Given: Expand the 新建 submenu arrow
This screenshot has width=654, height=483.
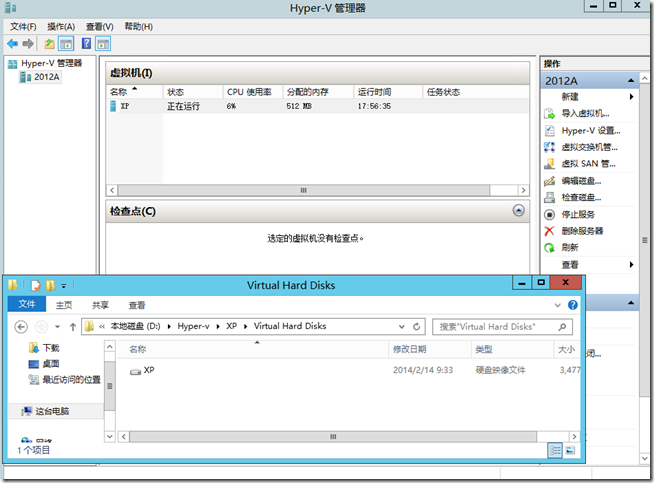Looking at the screenshot, I should (x=631, y=97).
